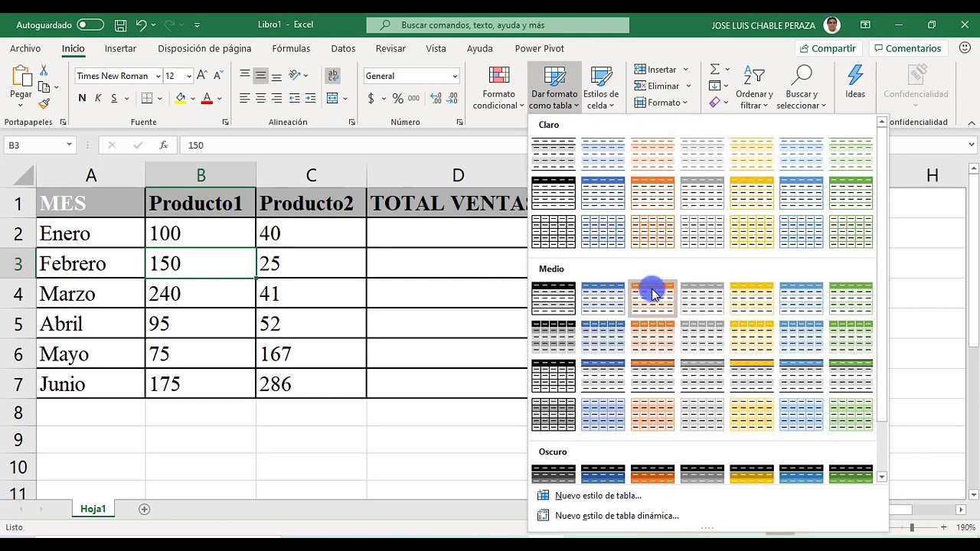Open the Times New Roman font dropdown

click(x=158, y=76)
